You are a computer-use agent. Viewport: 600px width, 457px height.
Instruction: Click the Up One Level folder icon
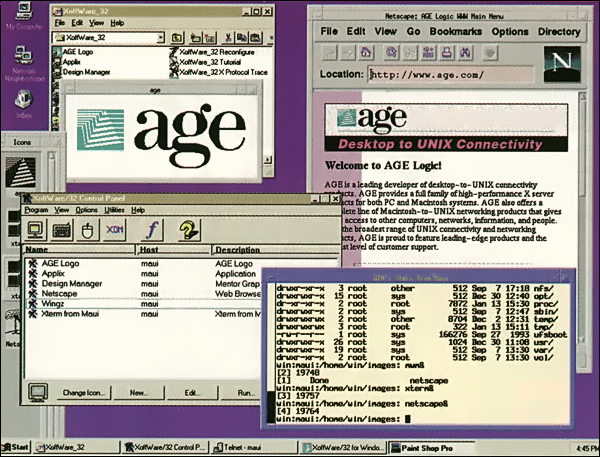[176, 38]
